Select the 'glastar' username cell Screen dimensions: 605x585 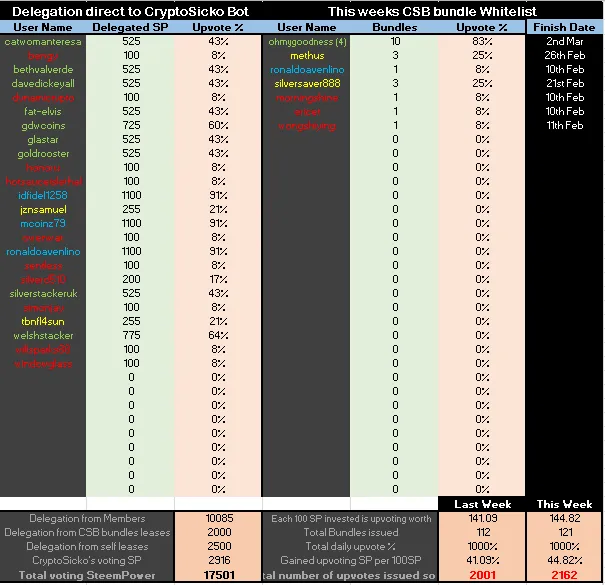[x=43, y=139]
